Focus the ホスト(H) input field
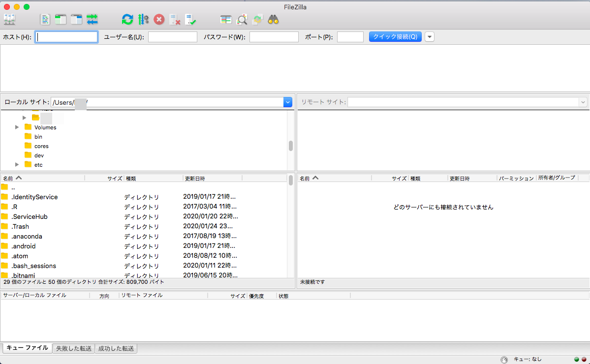Screen dimensions: 590x364 (x=66, y=37)
